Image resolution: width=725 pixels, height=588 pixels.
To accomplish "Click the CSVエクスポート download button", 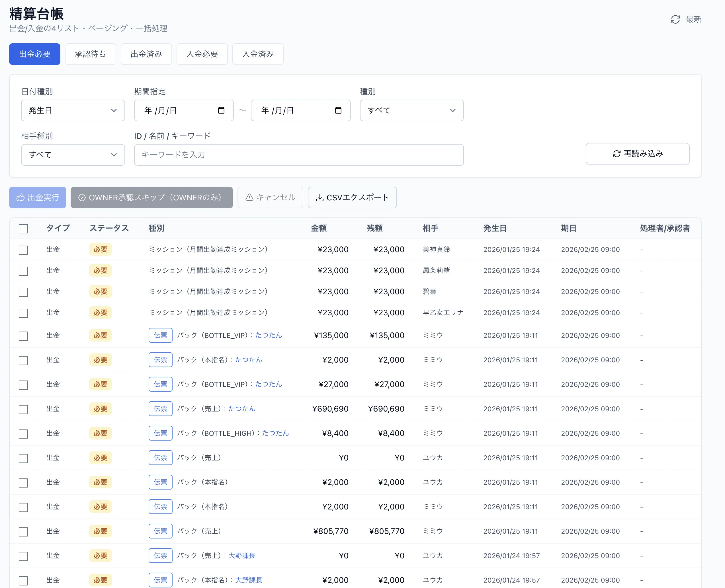I will (352, 198).
